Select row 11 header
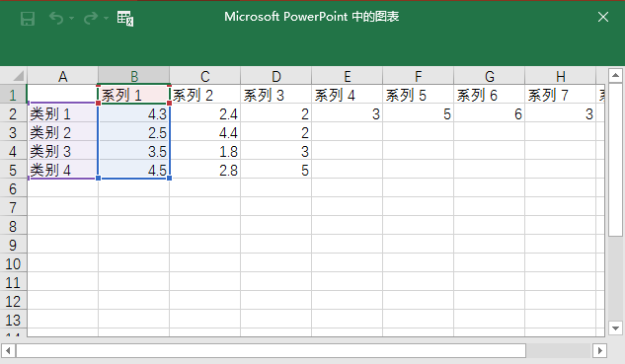This screenshot has width=625, height=364. [13, 282]
